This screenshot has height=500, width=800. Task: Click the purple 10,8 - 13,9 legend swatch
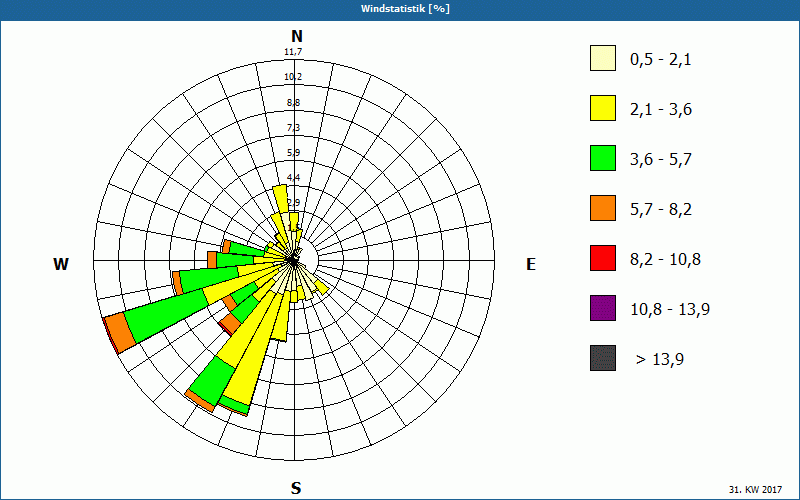[x=603, y=308]
